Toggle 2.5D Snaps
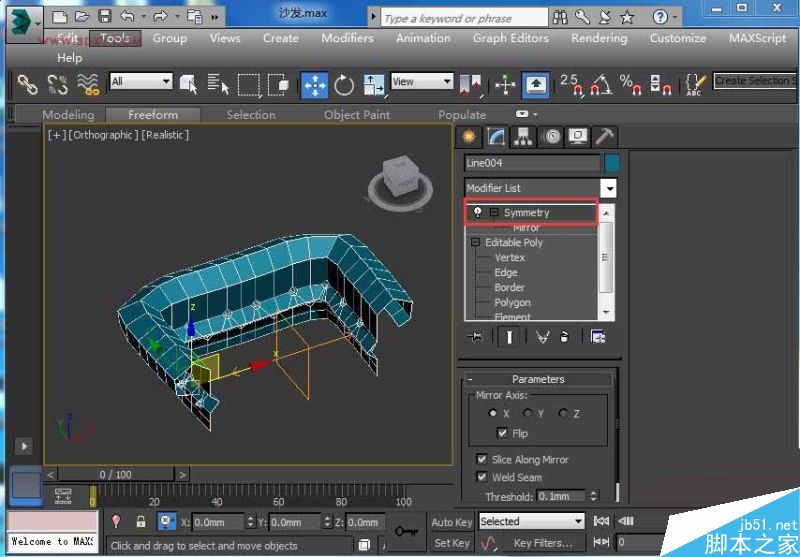This screenshot has width=800, height=557. pos(571,85)
